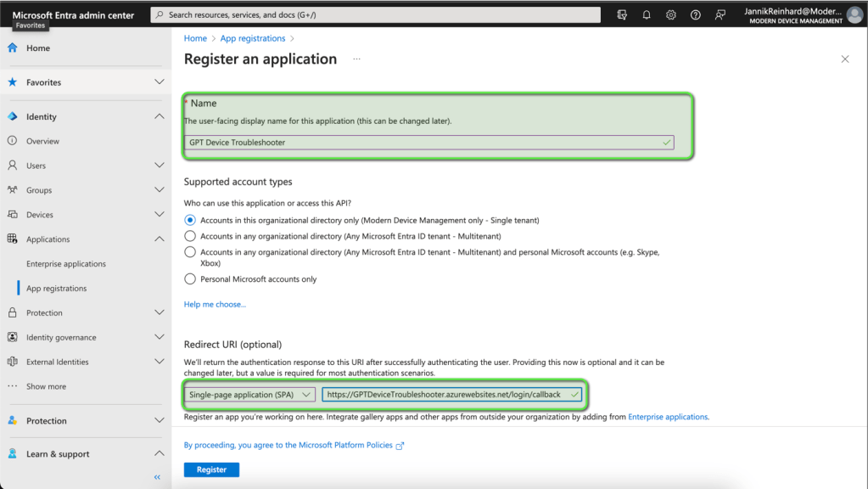The height and width of the screenshot is (489, 868).
Task: Collapse the sidebar with double-chevron icon
Action: 157,477
